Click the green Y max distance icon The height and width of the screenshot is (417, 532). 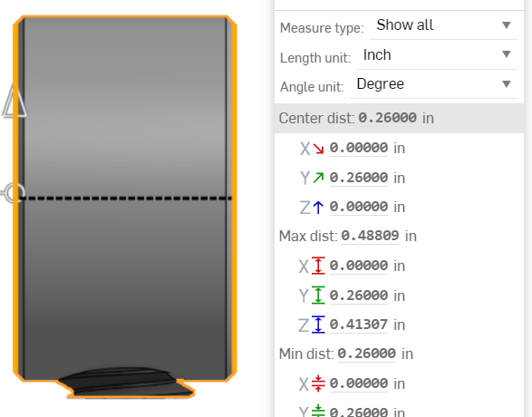pos(318,295)
